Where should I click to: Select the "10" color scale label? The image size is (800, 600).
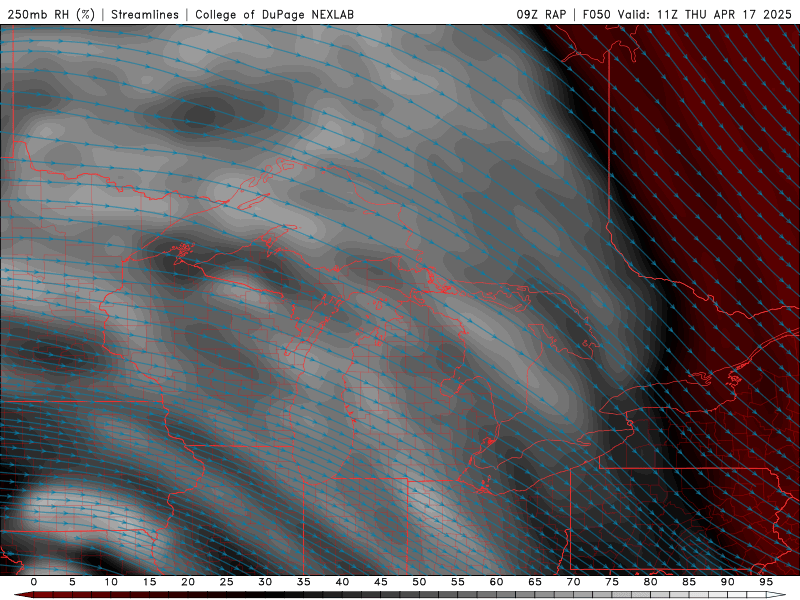(111, 582)
